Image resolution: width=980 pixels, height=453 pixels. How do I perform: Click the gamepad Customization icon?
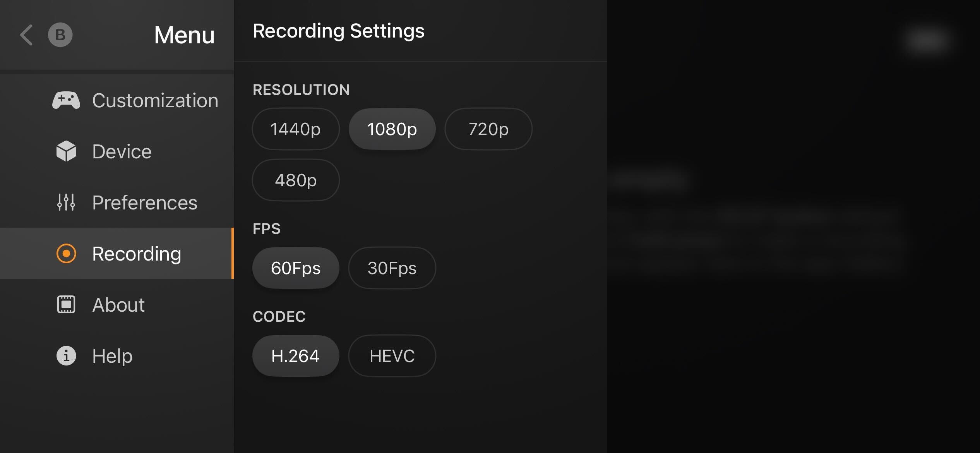click(66, 101)
